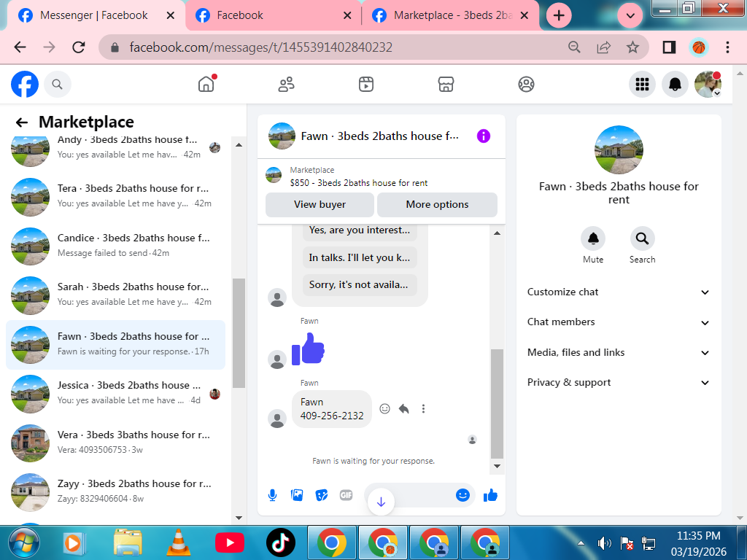Jump to latest message arrow button

(x=381, y=502)
